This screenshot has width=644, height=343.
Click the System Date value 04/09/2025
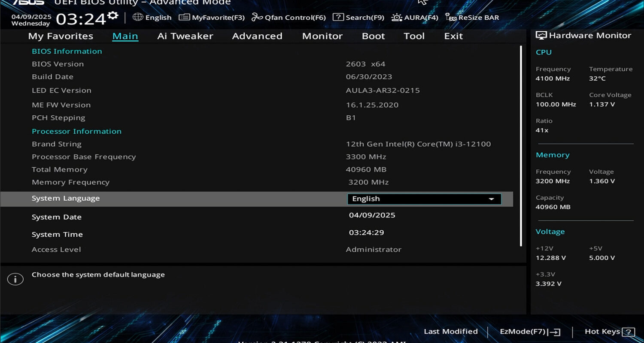(372, 215)
